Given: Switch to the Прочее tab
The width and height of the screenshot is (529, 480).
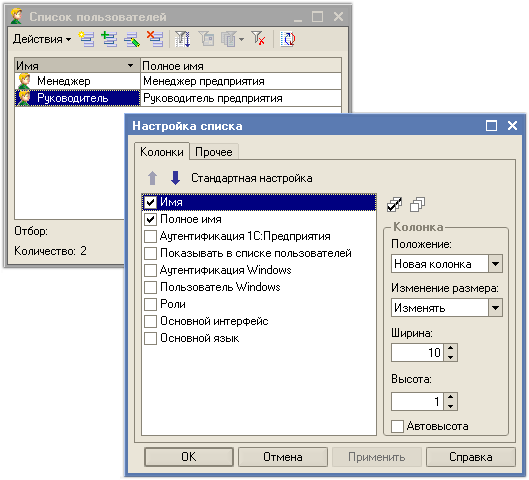Looking at the screenshot, I should point(214,152).
